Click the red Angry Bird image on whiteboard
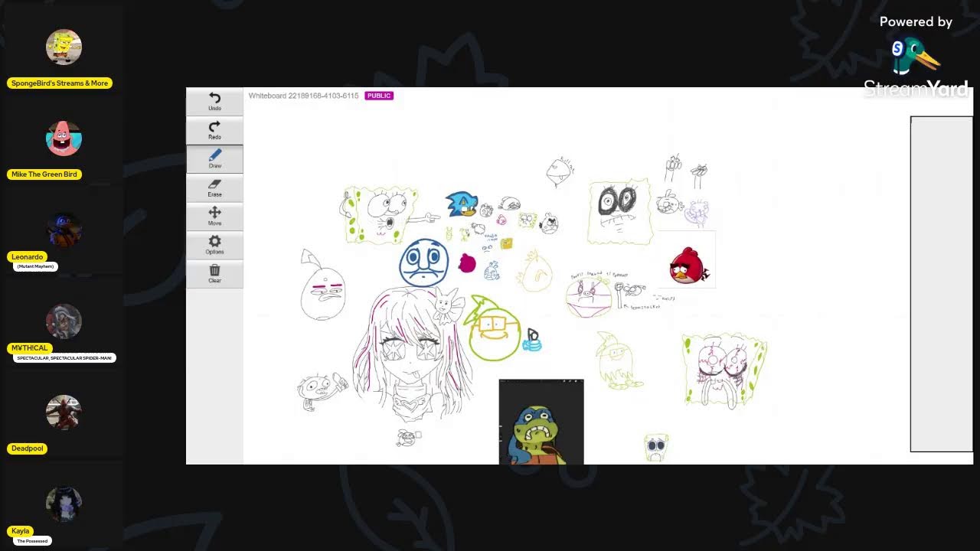980x551 pixels. pos(688,266)
